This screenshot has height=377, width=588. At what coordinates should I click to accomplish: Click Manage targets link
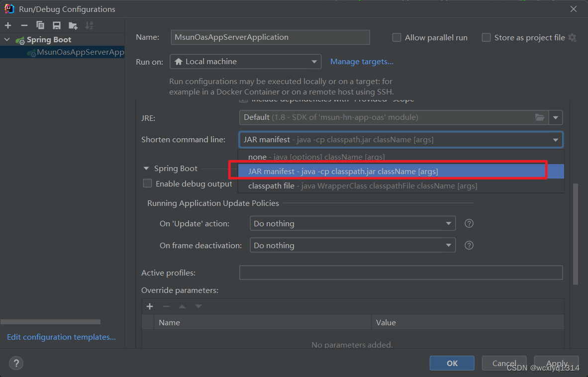point(362,62)
